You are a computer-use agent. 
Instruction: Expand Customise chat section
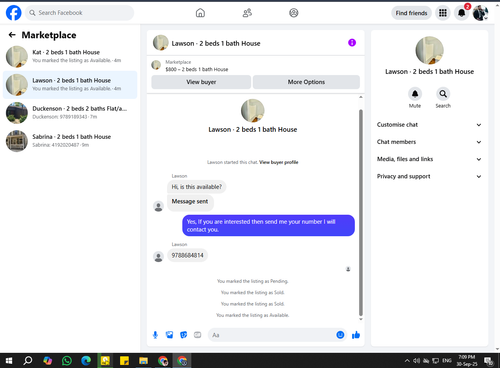(429, 125)
